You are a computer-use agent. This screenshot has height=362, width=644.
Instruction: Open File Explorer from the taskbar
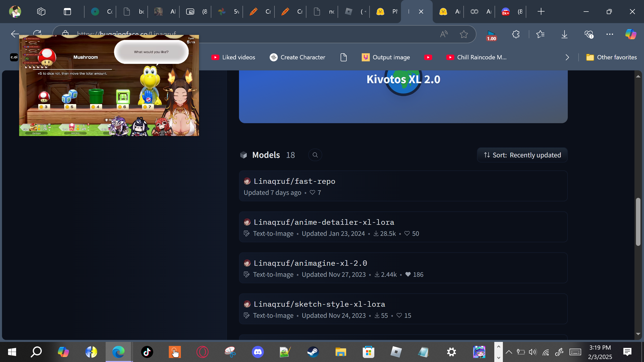(x=341, y=352)
